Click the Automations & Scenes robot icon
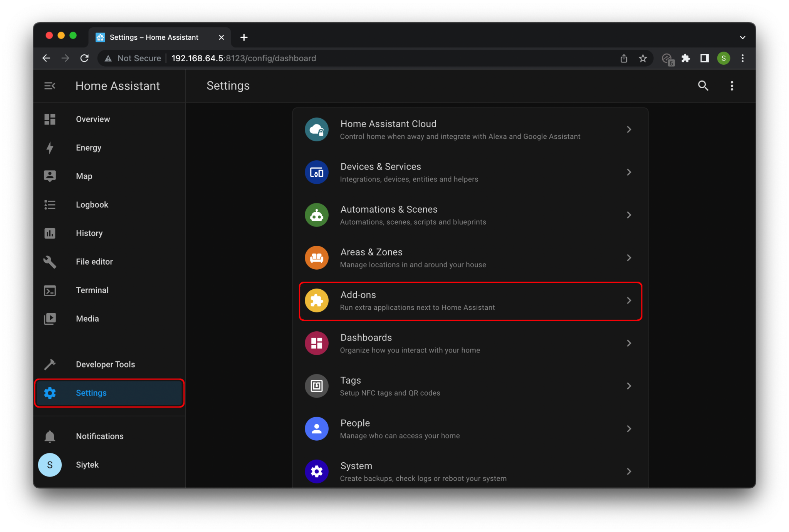Viewport: 789px width, 532px height. pos(316,215)
